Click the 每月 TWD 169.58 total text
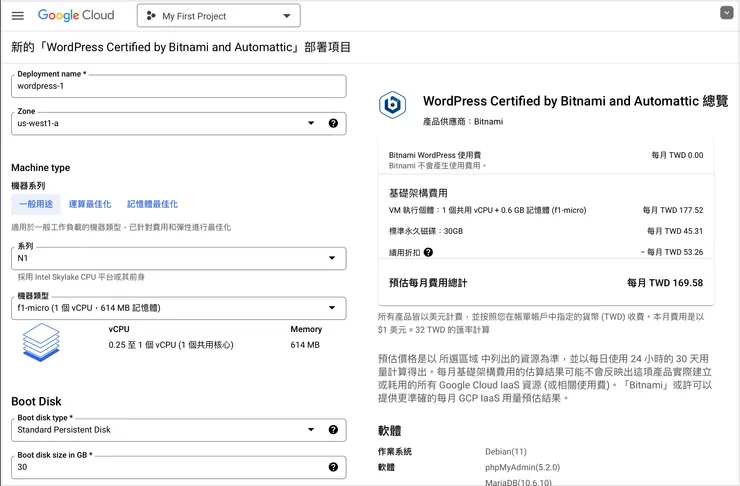The image size is (740, 486). [x=664, y=283]
